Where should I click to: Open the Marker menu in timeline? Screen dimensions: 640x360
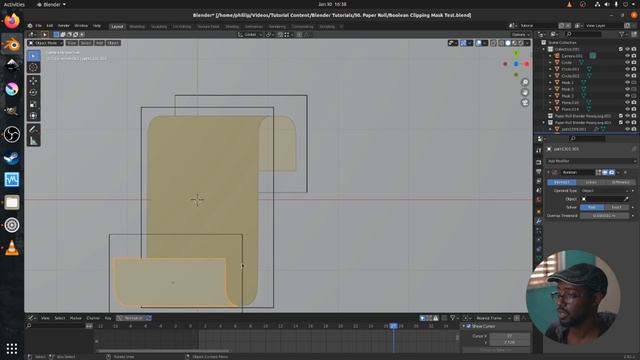pyautogui.click(x=76, y=318)
